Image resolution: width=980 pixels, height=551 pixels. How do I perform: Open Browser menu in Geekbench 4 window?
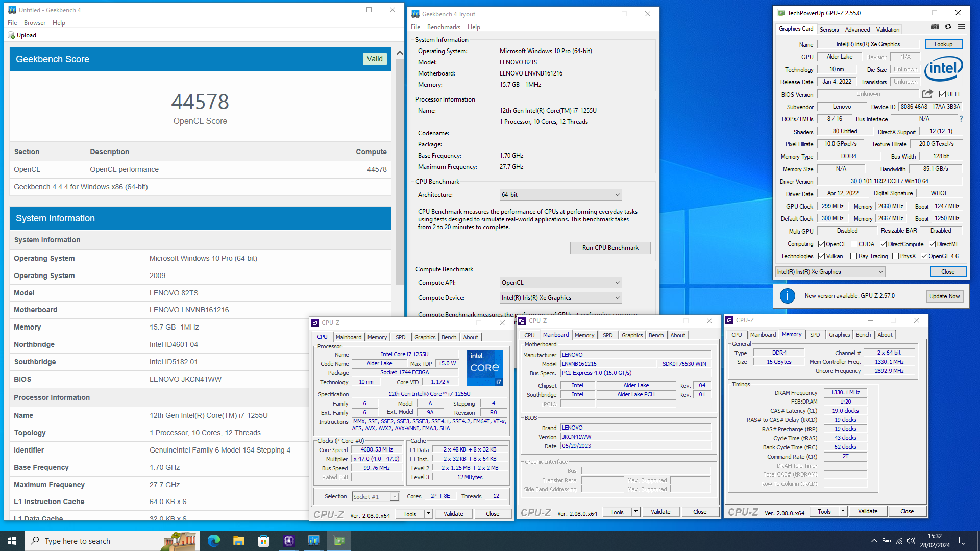tap(35, 23)
